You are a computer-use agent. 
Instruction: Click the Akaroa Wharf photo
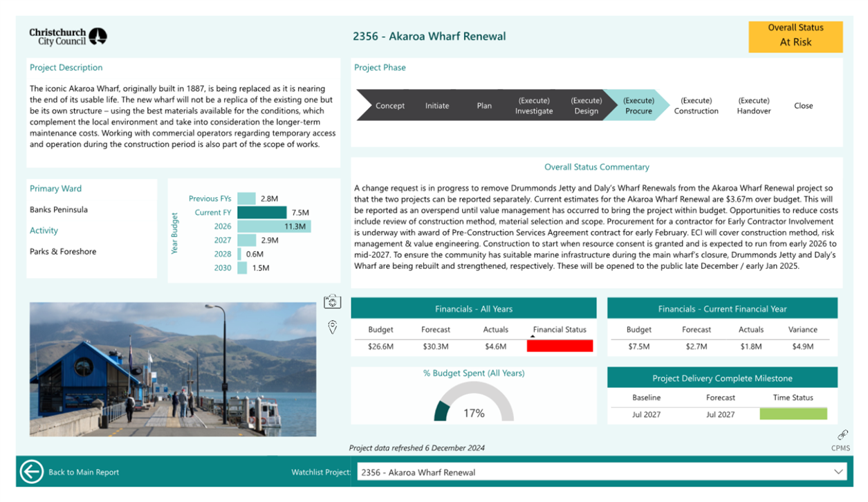173,369
